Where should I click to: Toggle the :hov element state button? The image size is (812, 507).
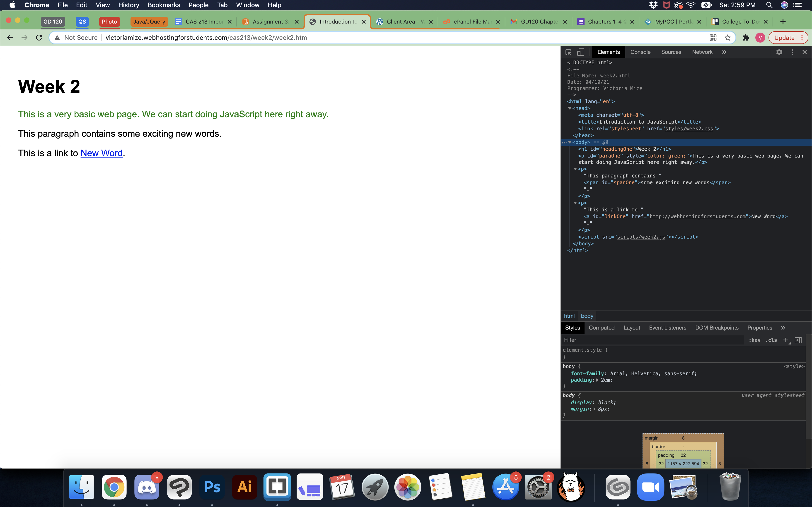coord(755,340)
